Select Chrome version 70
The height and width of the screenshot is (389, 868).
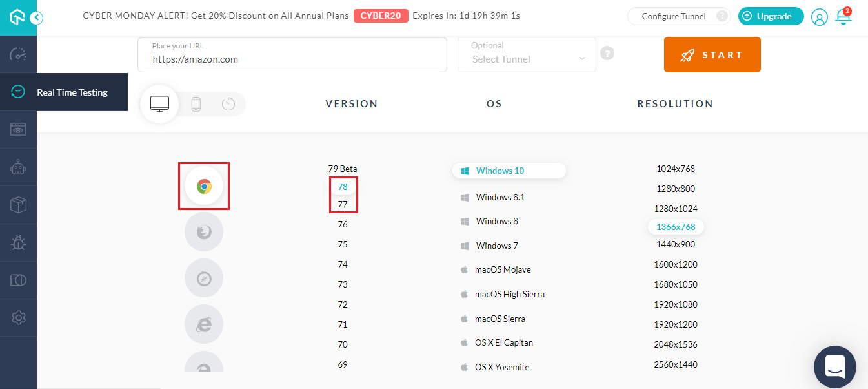(343, 344)
